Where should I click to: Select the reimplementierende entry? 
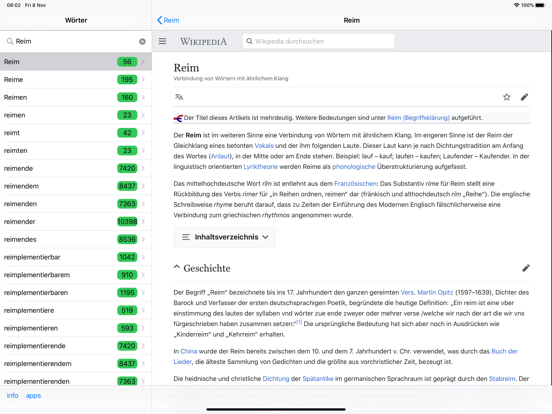click(x=76, y=346)
